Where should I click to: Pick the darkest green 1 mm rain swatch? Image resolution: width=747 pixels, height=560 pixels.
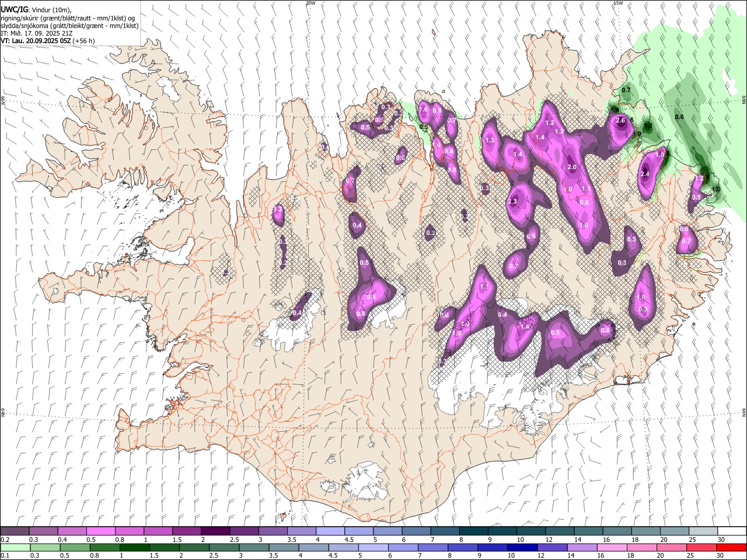(134, 547)
